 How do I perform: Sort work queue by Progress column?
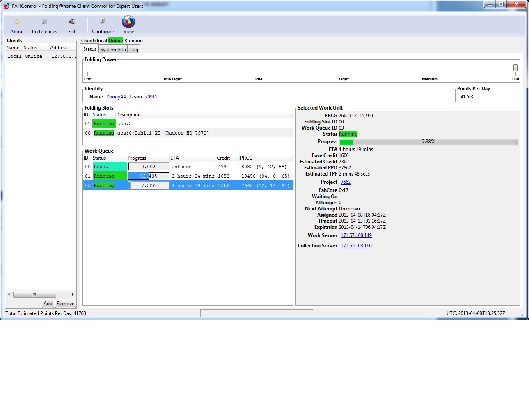pos(148,158)
